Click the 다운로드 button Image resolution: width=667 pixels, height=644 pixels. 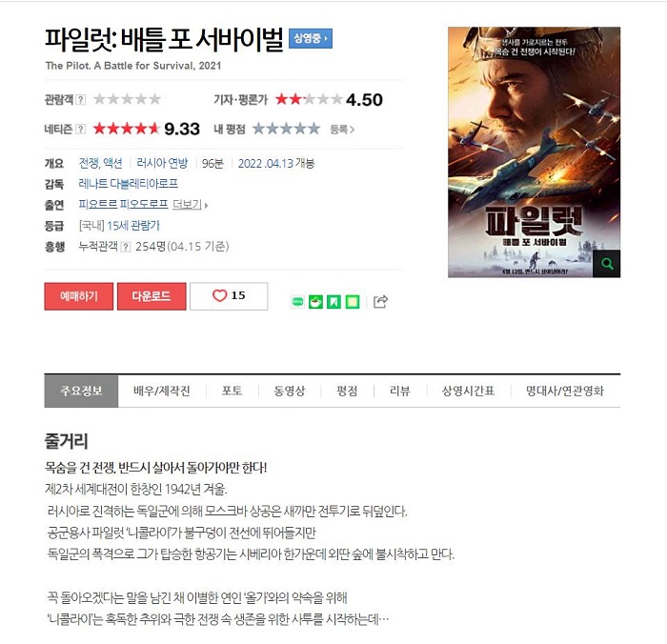click(152, 296)
